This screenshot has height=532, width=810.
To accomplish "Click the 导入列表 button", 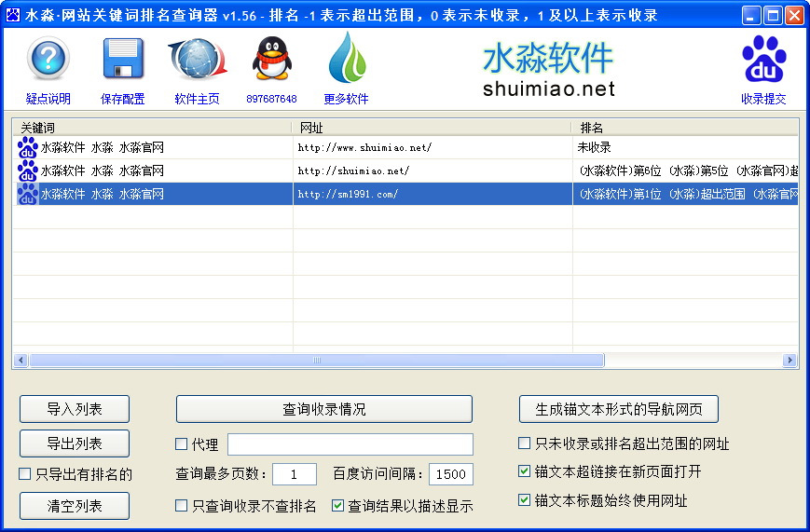I will tap(75, 409).
